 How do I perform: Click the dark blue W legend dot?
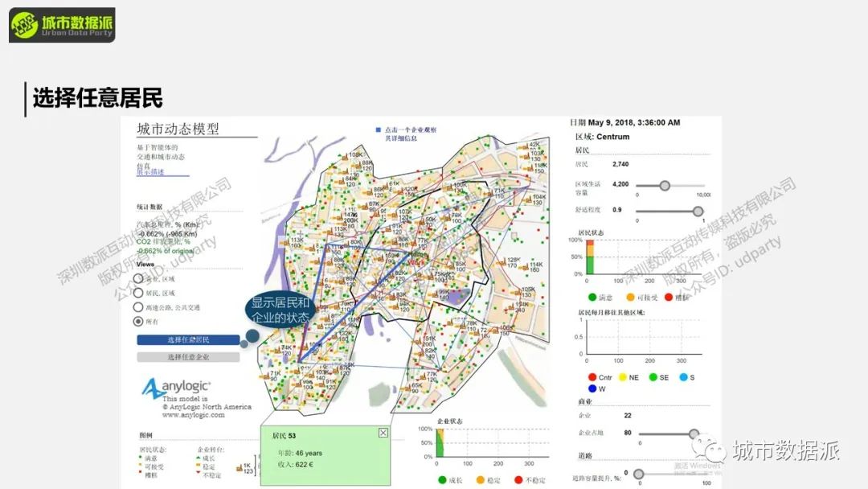tap(592, 388)
